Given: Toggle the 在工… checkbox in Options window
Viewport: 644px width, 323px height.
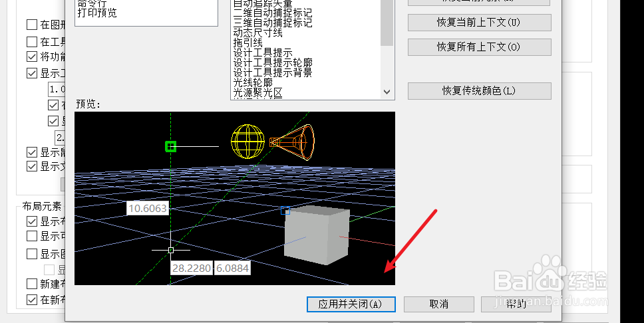Looking at the screenshot, I should click(x=32, y=41).
